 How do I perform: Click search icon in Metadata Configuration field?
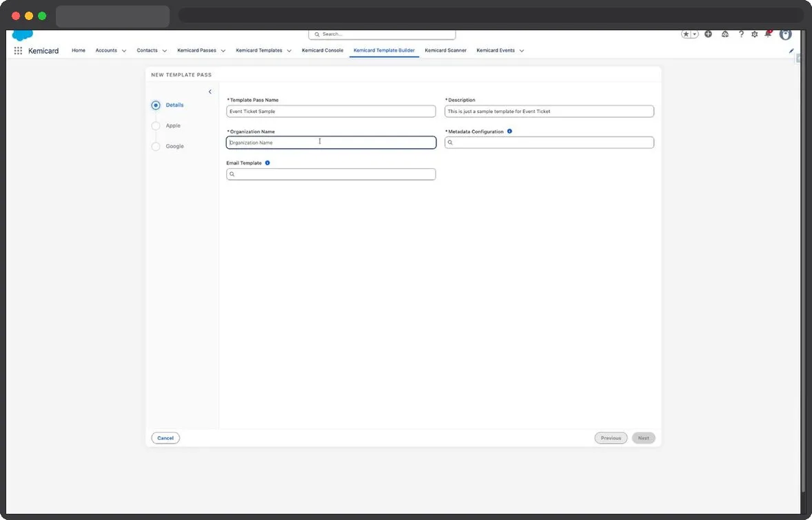point(450,143)
